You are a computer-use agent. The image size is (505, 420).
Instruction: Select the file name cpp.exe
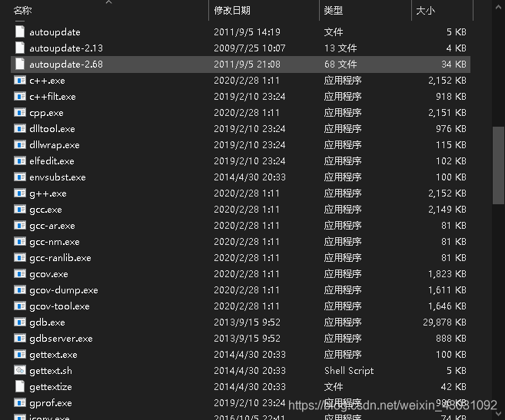[x=46, y=113]
